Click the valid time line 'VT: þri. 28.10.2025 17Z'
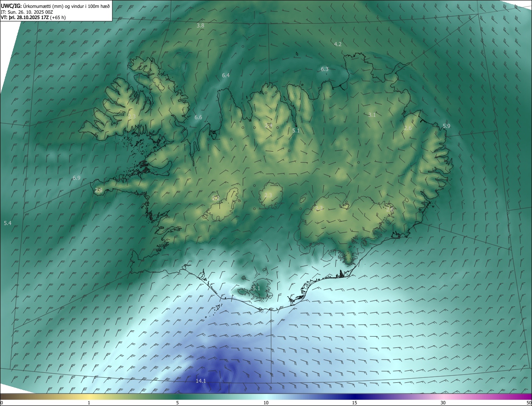The width and height of the screenshot is (532, 406). click(25, 17)
